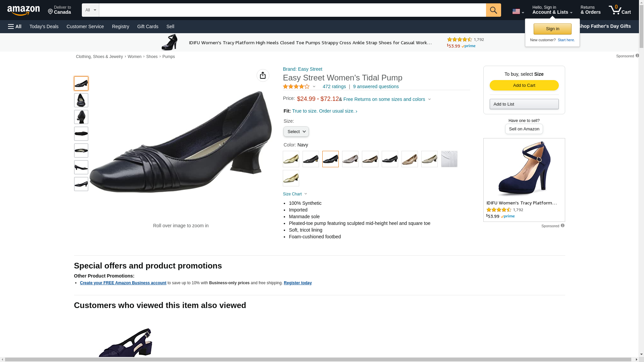Select the second product thumbnail view
The width and height of the screenshot is (644, 362).
click(81, 100)
